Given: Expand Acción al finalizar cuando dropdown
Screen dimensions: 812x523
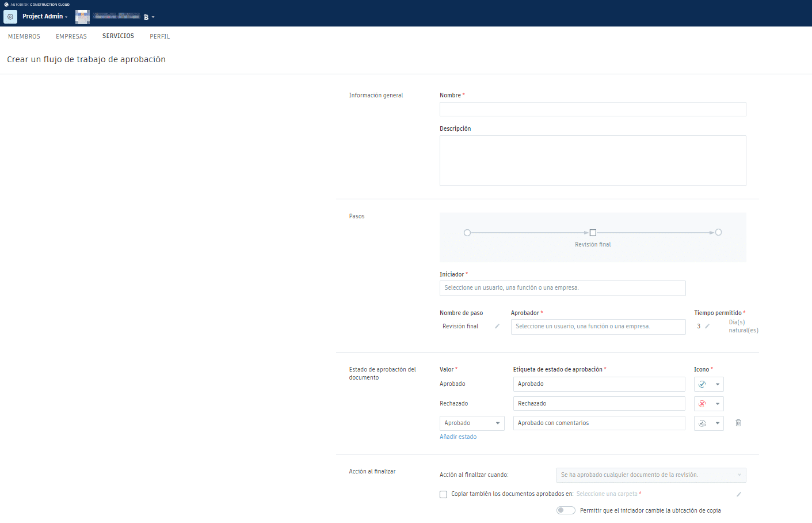Looking at the screenshot, I should tap(651, 475).
